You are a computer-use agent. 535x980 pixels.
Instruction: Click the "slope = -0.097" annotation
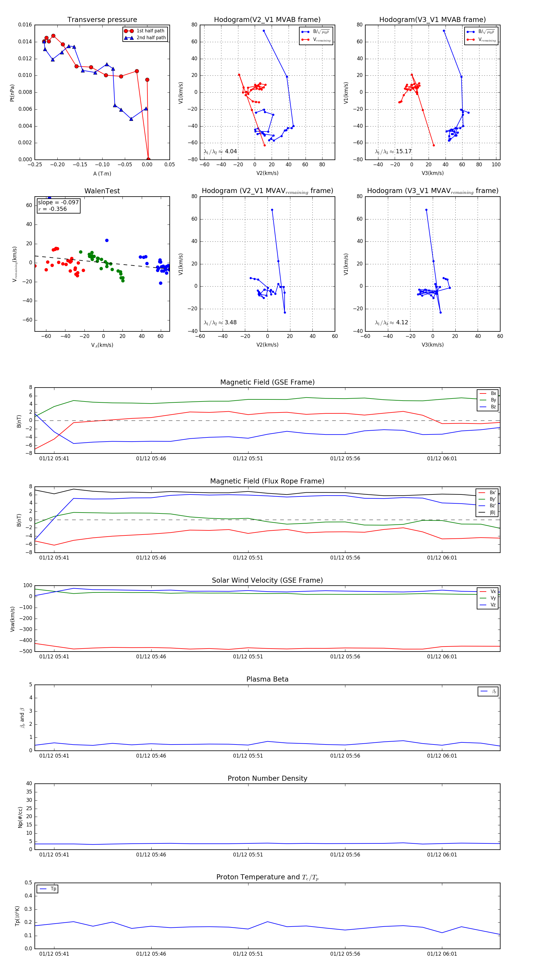(58, 203)
